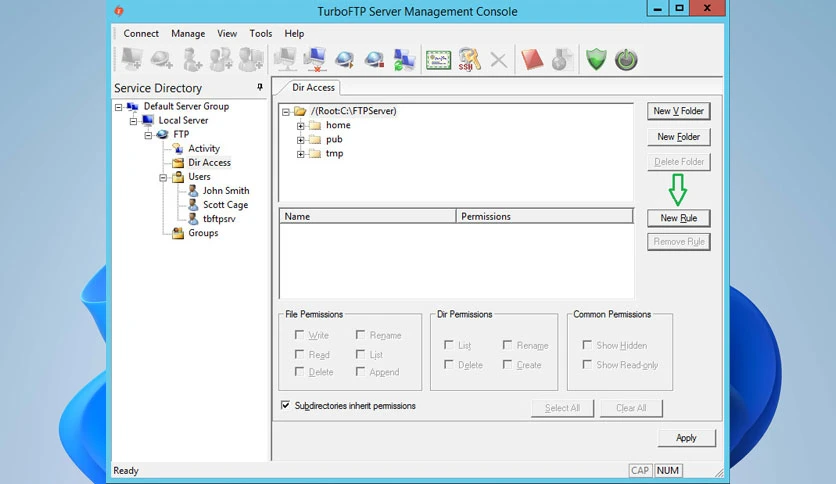Toggle the Create dir permission checkbox
Viewport: 836px width, 484px height.
(x=508, y=365)
